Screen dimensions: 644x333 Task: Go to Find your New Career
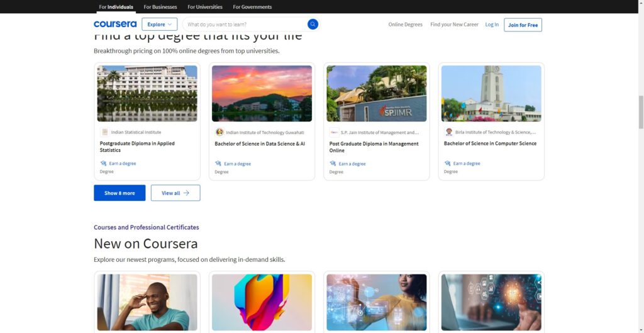[x=454, y=25]
